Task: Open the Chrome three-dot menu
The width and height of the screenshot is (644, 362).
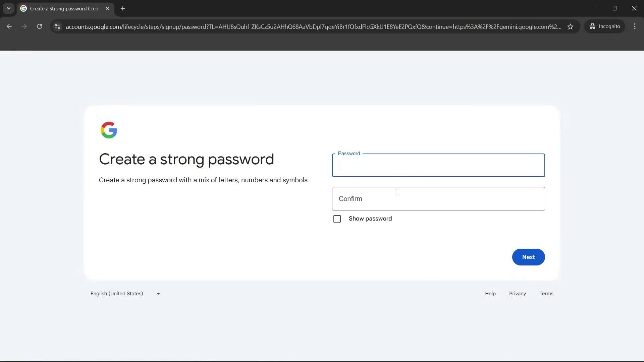Action: click(x=635, y=26)
